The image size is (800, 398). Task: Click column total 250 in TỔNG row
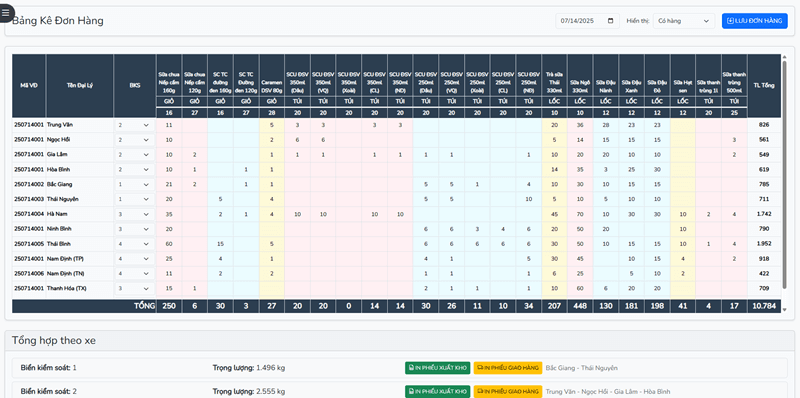pos(169,306)
